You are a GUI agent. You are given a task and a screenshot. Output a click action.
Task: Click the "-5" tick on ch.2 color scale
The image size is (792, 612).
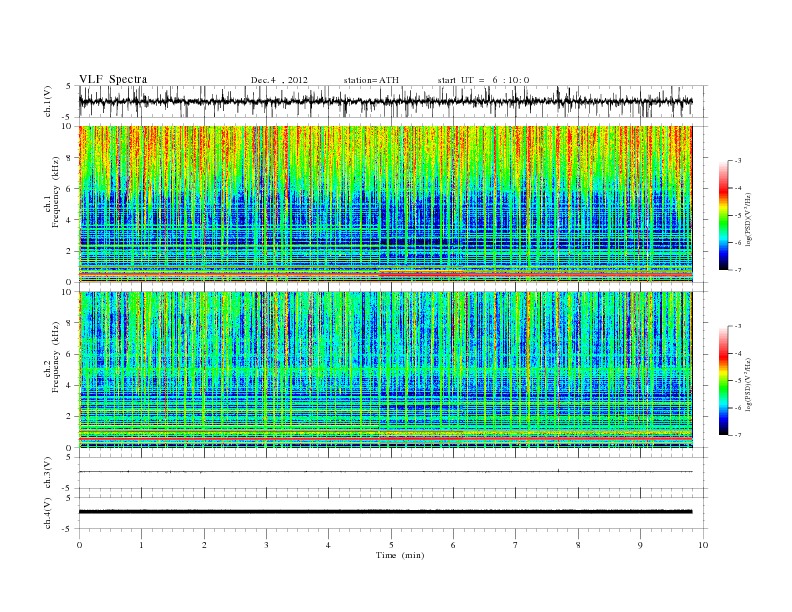coord(737,380)
